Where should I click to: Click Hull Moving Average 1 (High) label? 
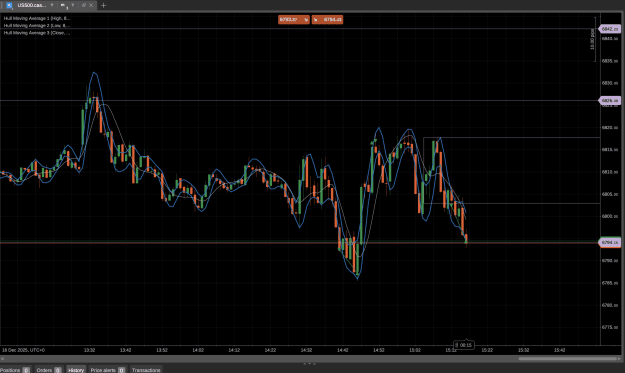[x=37, y=18]
